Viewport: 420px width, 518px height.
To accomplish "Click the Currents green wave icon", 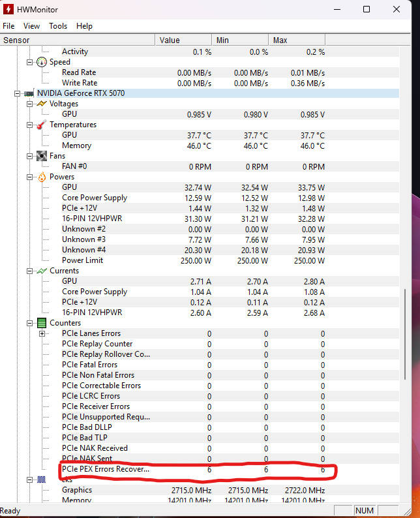I will pyautogui.click(x=42, y=271).
